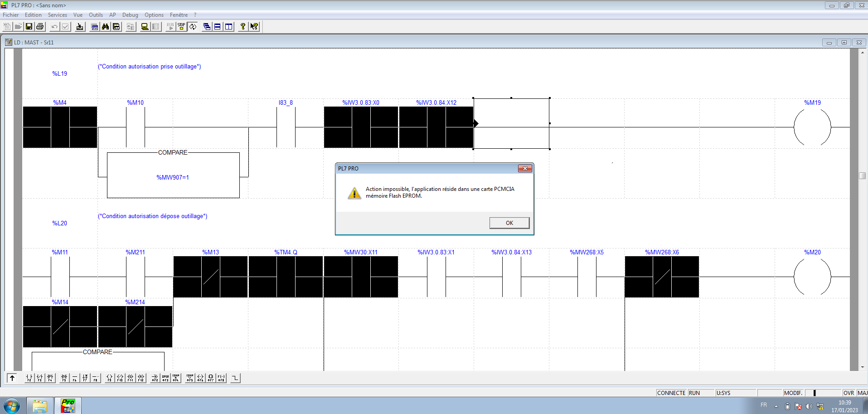
Task: Click the FR language indicator
Action: pos(764,405)
